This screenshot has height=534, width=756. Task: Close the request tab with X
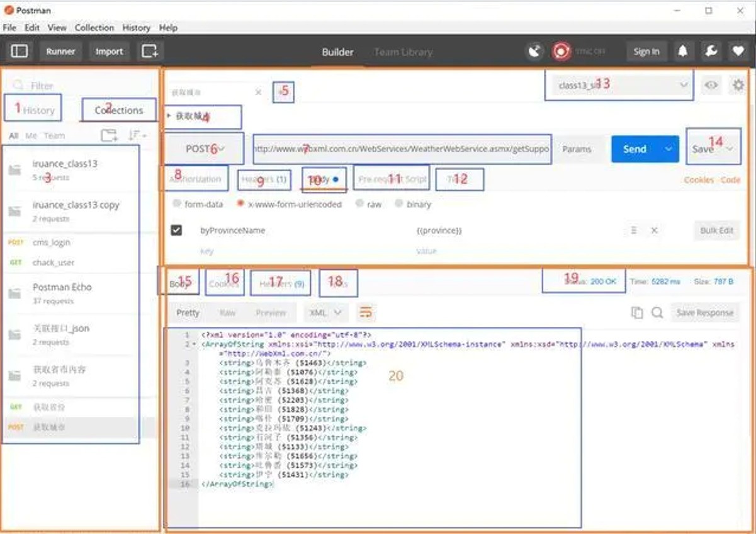[x=258, y=92]
